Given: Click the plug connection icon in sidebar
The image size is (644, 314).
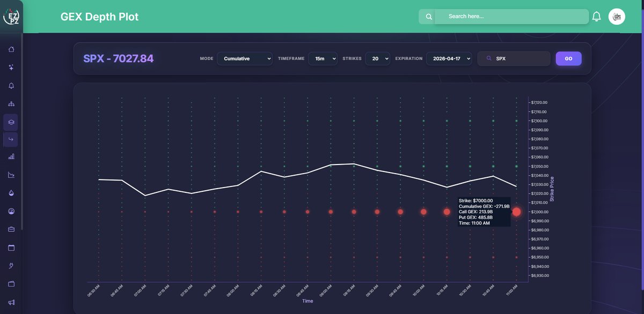Looking at the screenshot, I should [11, 265].
